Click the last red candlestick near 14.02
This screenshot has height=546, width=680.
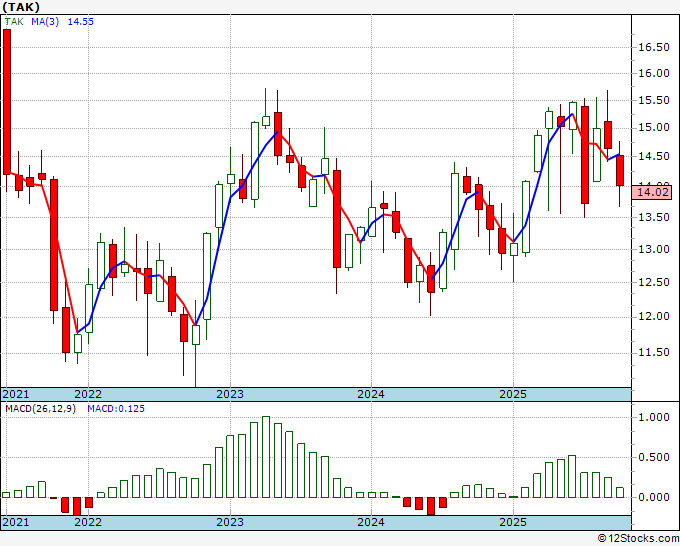tap(620, 170)
